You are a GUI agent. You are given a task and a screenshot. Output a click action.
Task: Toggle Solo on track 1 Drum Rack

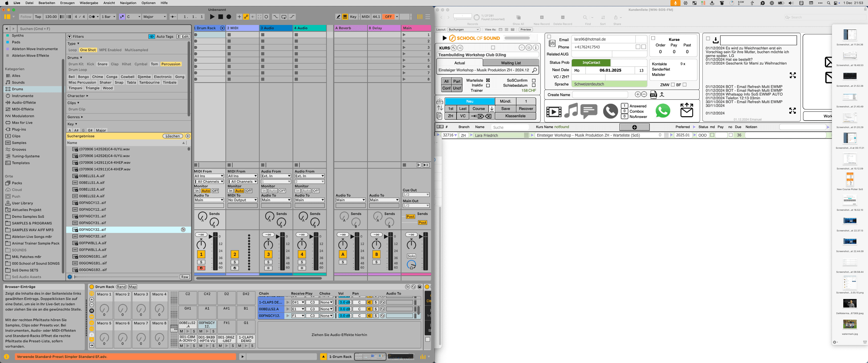point(201,262)
